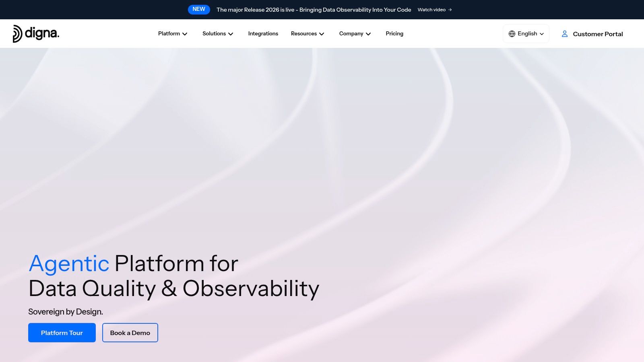This screenshot has width=644, height=362.
Task: Click the chevron beside Company
Action: coord(368,34)
